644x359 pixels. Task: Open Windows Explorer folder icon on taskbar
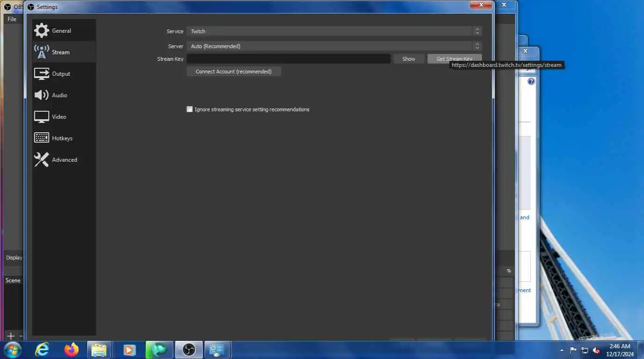(100, 350)
